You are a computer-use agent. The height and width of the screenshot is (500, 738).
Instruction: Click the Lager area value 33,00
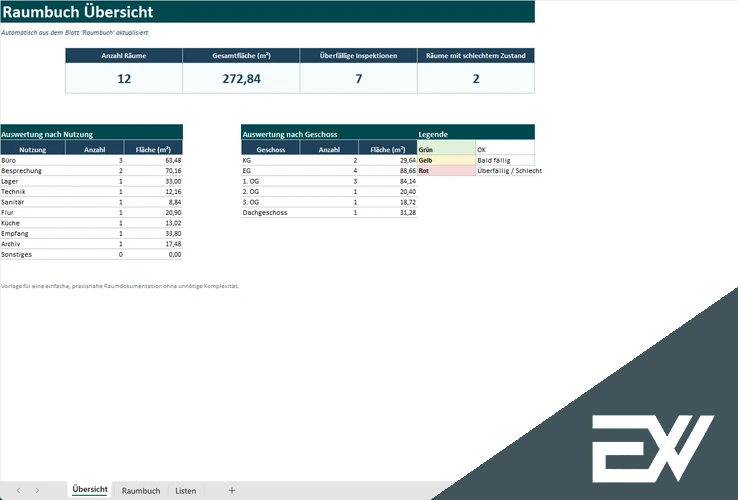[153, 181]
